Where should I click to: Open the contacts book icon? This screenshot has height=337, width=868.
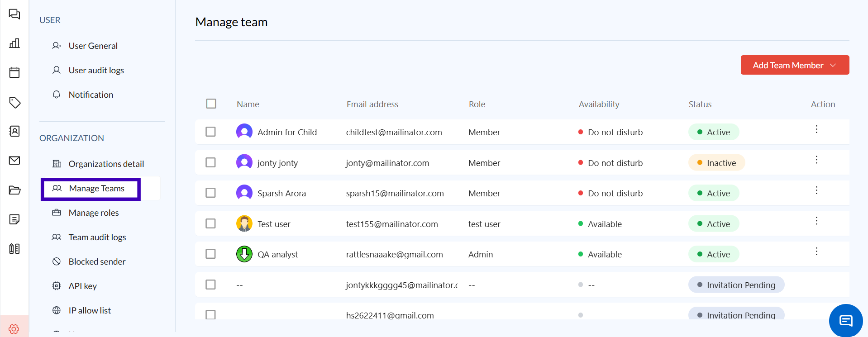(x=14, y=131)
